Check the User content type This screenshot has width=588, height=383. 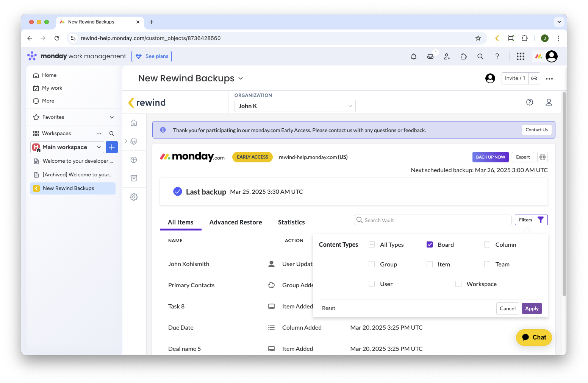[372, 284]
